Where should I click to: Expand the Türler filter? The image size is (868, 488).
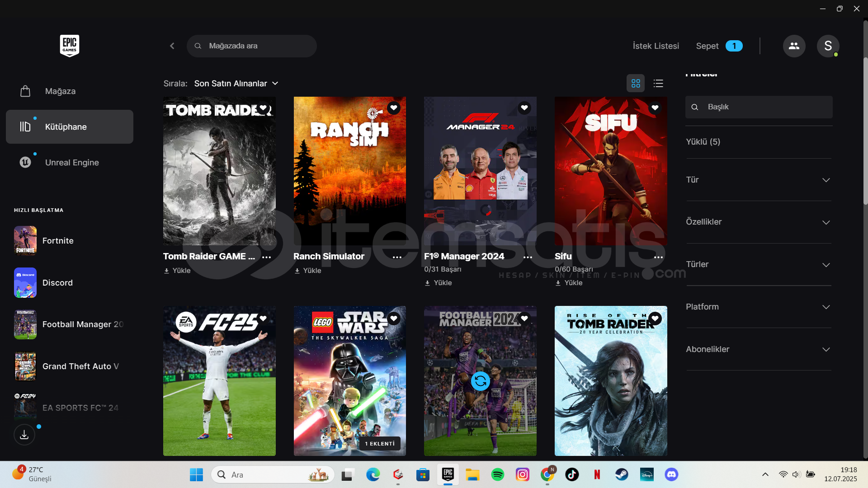coord(759,265)
